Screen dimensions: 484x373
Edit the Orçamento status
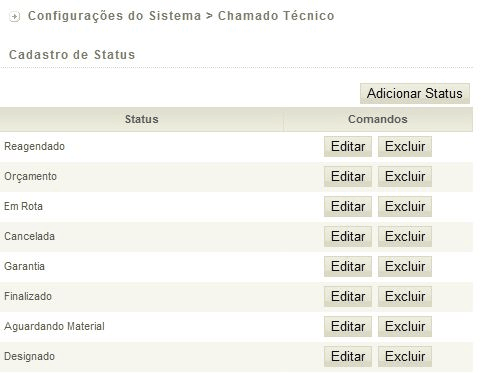tap(348, 176)
